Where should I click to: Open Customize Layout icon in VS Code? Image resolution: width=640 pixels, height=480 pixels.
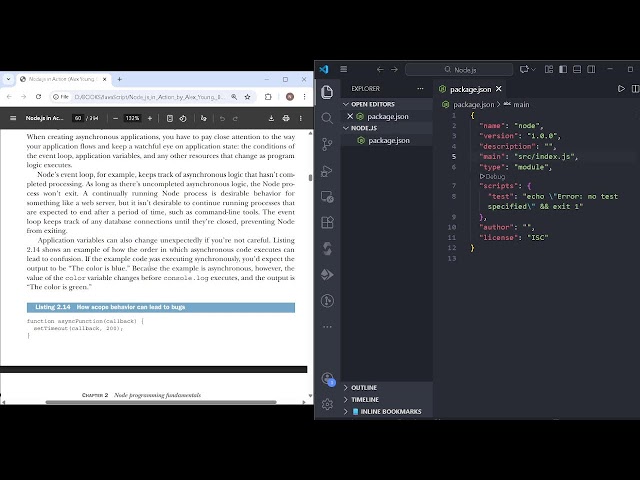click(x=549, y=69)
